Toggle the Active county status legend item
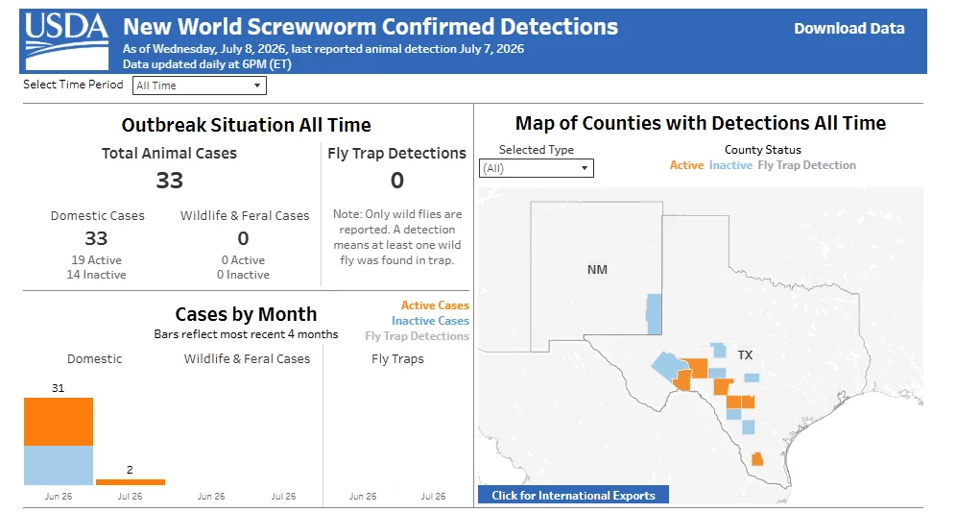980x513 pixels. coord(686,165)
